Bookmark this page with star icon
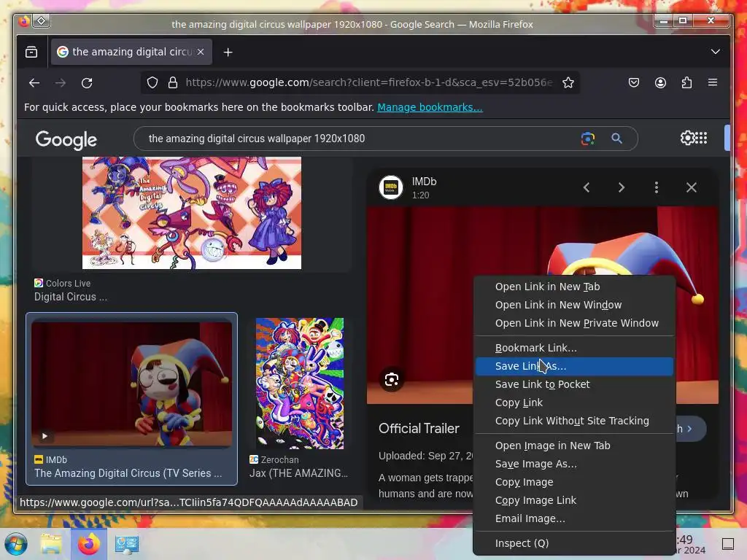747x560 pixels. coord(568,83)
